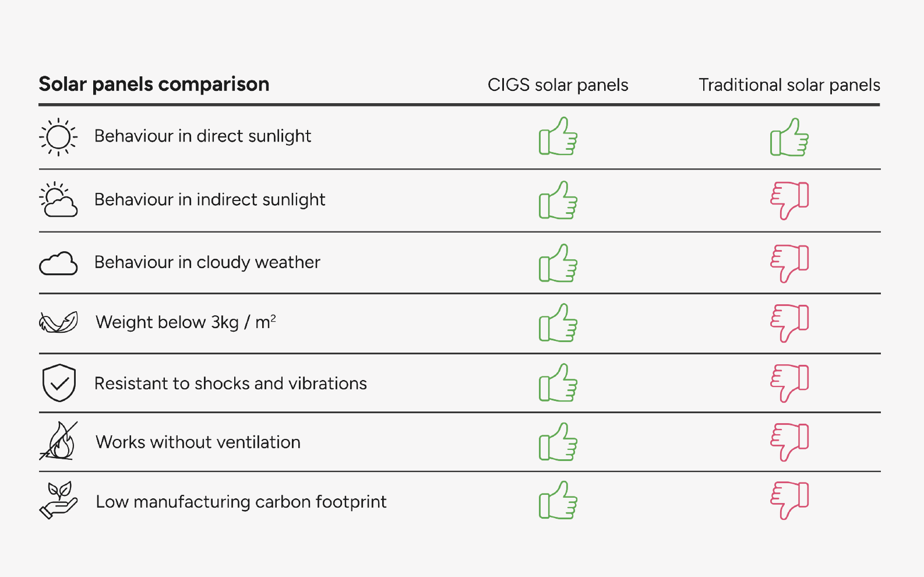Screen dimensions: 924x577
Task: Click the hand holding plant icon
Action: coord(58,500)
